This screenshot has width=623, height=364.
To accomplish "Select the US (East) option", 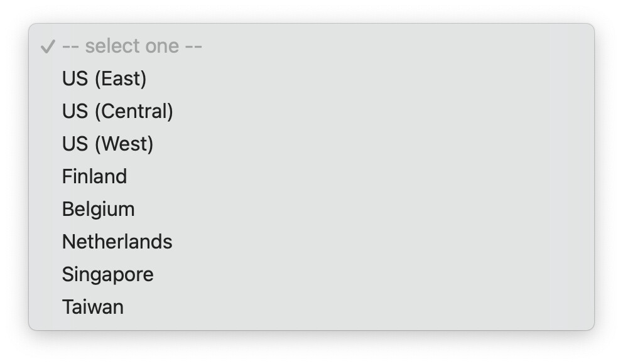I will (104, 79).
